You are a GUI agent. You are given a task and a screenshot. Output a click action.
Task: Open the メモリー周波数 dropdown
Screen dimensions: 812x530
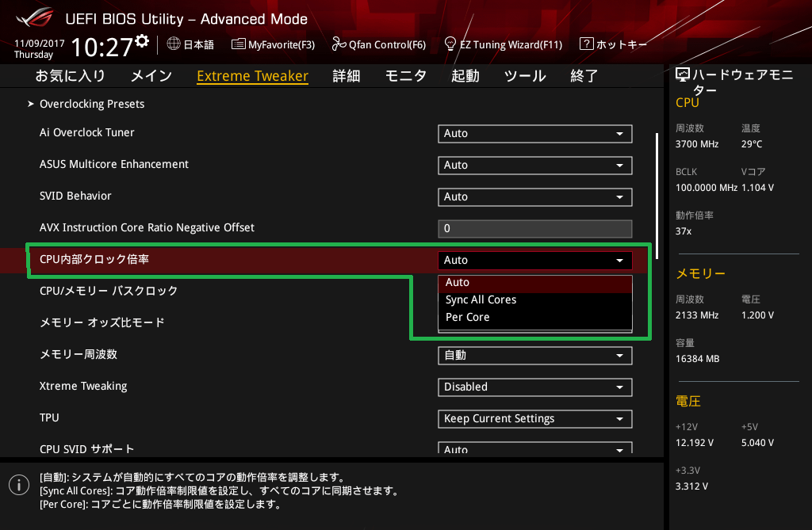[x=535, y=356]
